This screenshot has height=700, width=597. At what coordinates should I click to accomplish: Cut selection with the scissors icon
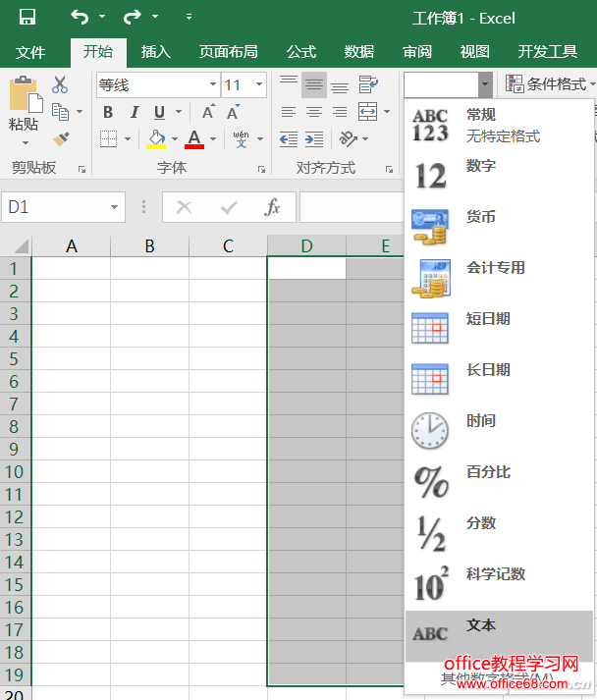tap(60, 84)
